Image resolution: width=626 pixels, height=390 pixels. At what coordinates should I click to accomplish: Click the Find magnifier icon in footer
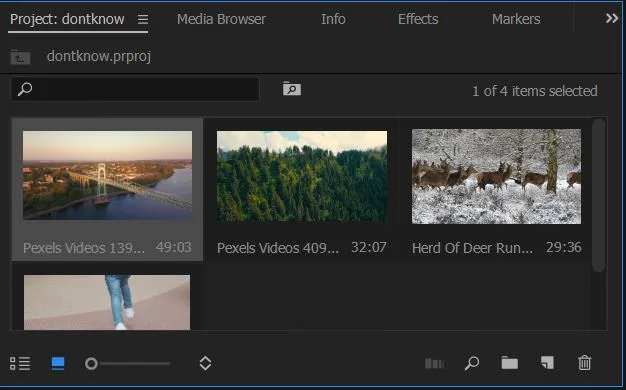472,363
